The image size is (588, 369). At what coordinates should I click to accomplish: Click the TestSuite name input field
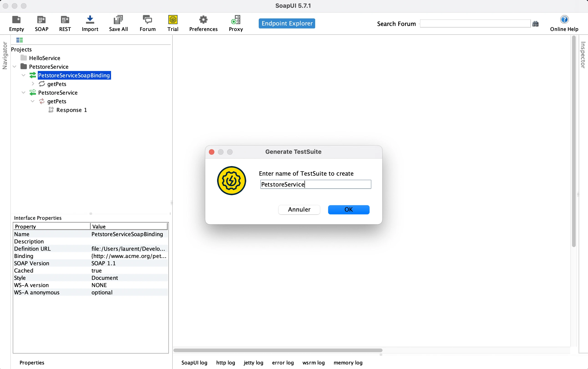pos(315,184)
